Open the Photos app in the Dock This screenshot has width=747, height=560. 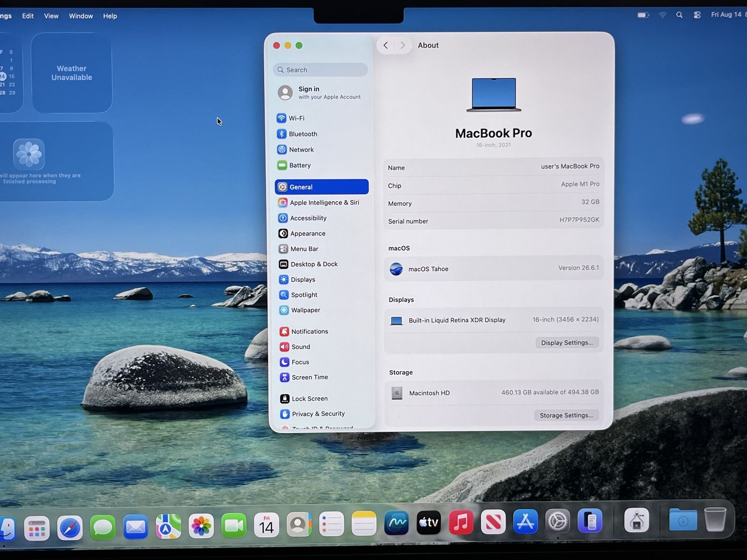tap(201, 526)
